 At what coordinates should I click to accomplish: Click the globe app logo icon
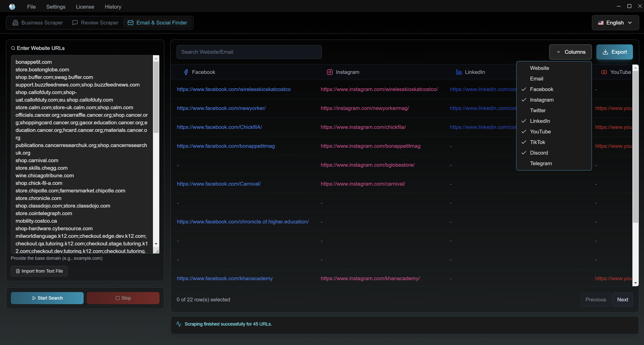(x=12, y=7)
